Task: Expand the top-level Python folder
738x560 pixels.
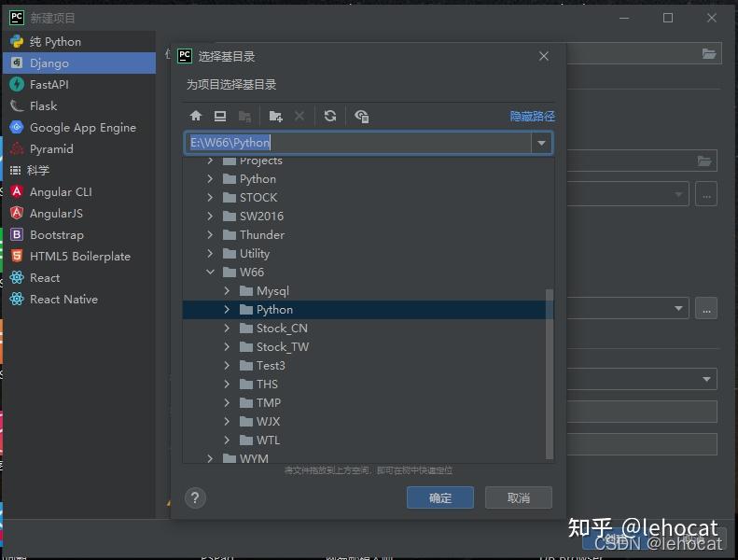Action: (x=210, y=179)
